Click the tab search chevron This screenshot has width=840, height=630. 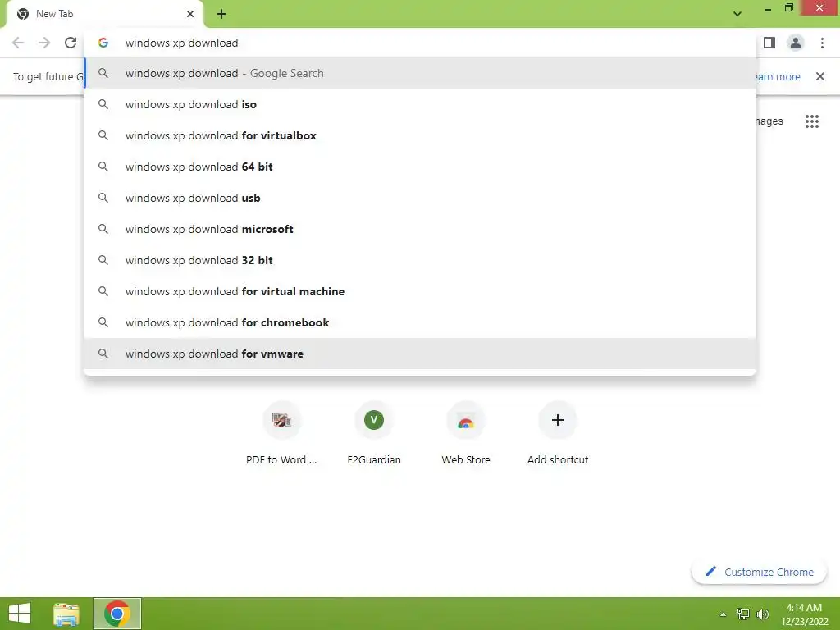coord(737,14)
